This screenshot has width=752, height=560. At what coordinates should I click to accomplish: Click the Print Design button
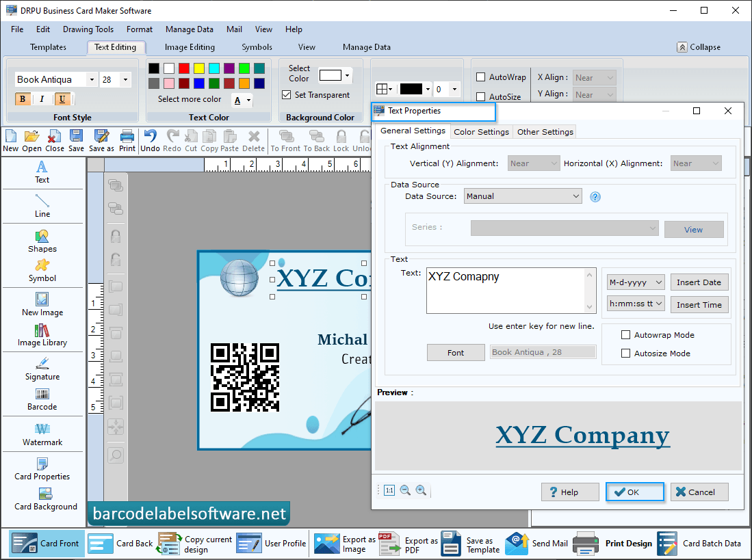click(x=612, y=544)
